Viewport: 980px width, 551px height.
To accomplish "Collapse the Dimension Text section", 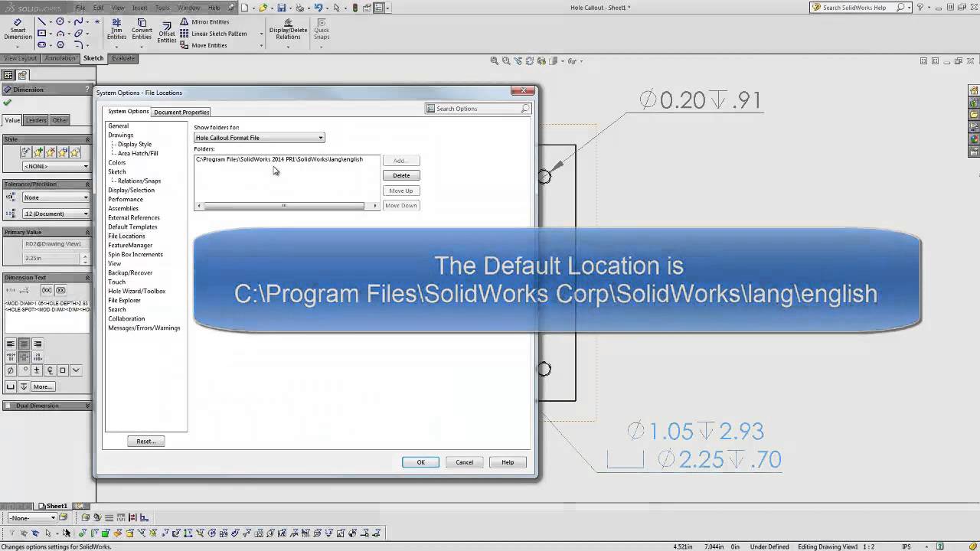I will tap(87, 278).
